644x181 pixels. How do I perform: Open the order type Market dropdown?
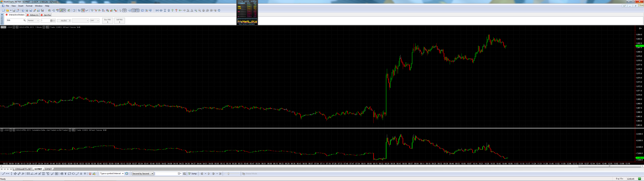point(33,21)
